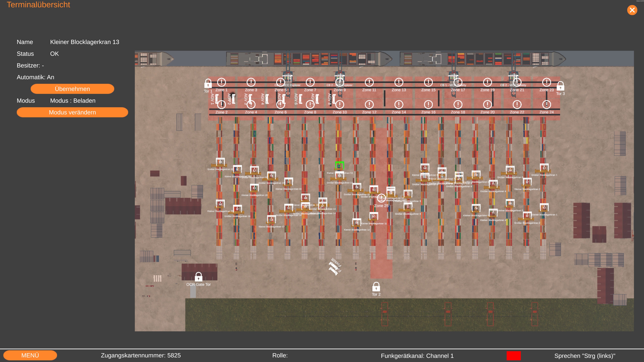Click the Tor 1 padlock icon
The width and height of the screenshot is (644, 362).
208,83
